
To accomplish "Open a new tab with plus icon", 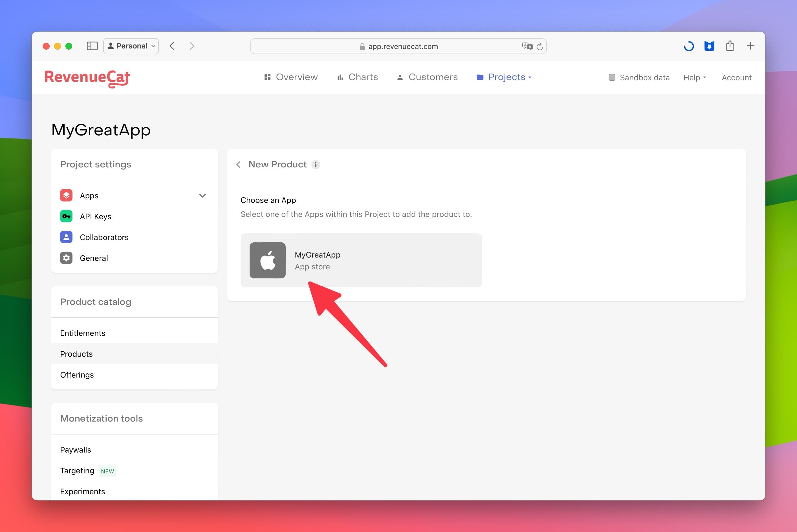I will tap(750, 46).
